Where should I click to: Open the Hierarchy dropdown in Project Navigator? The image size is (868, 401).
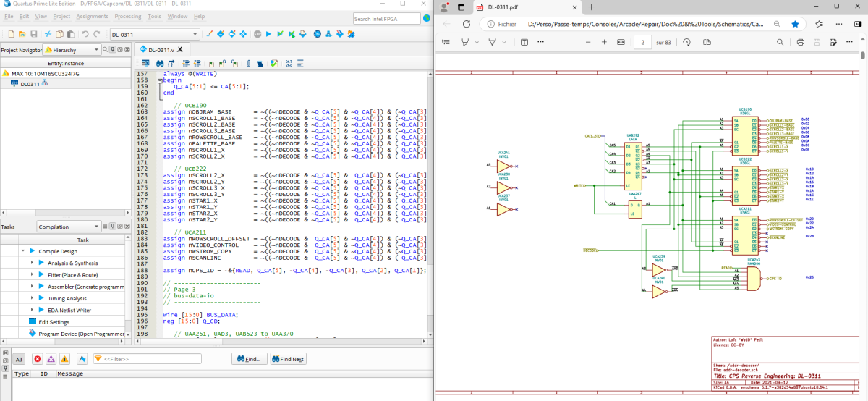pyautogui.click(x=72, y=50)
